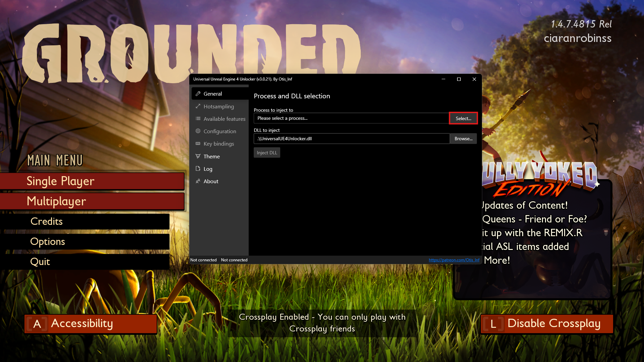This screenshot has height=362, width=644.
Task: Close the Unlocker window
Action: [474, 79]
